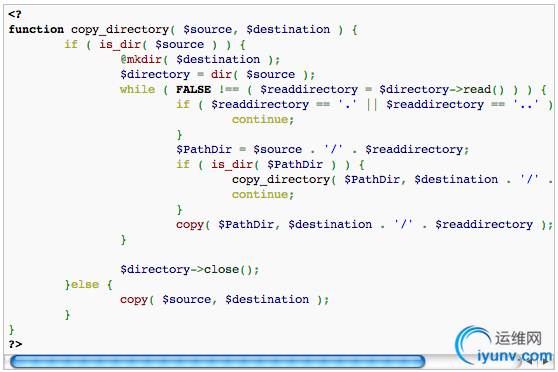The width and height of the screenshot is (558, 372).
Task: Click the 'copy( $PathDir, $destination' line
Action: [364, 224]
